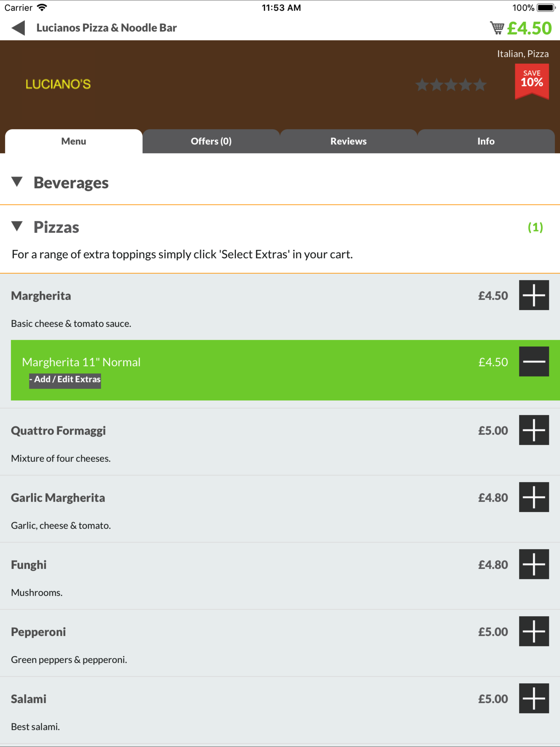
Task: Collapse the Pizzas section triangle
Action: [x=17, y=226]
